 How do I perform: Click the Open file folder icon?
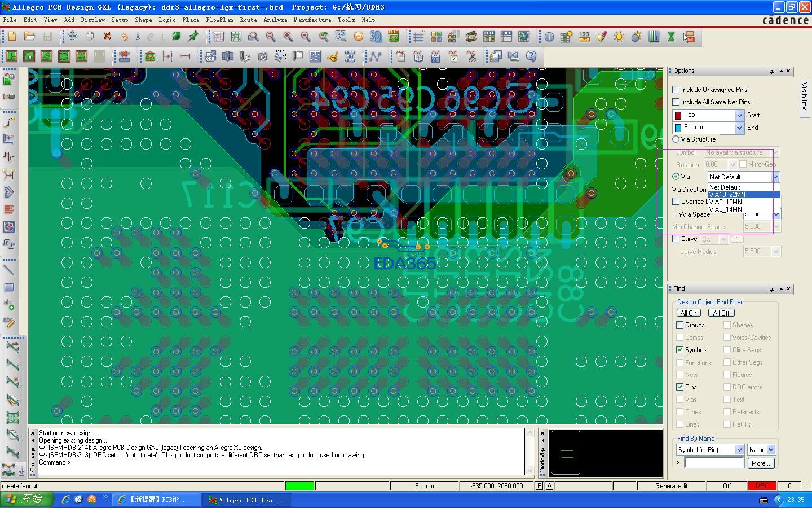[x=29, y=37]
